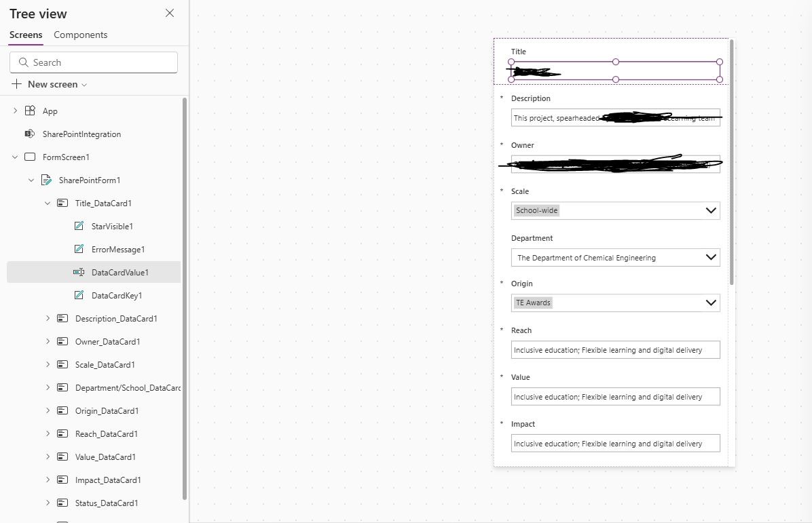Click the tree view vertical scrollbar
Viewport: 812px width, 523px height.
185,298
